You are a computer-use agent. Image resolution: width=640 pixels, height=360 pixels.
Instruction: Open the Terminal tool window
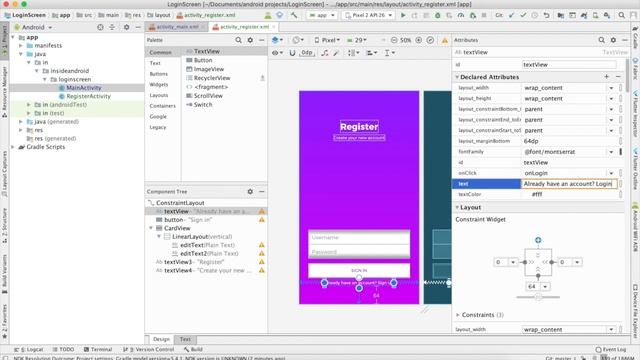(x=98, y=349)
